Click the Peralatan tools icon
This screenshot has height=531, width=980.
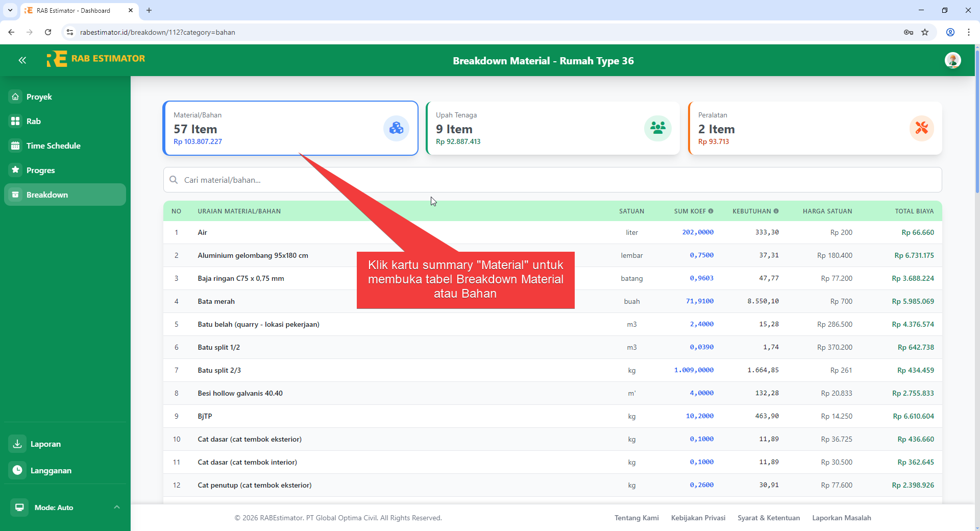click(921, 128)
